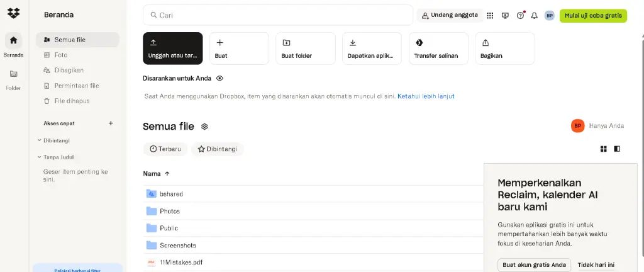Screen dimensions: 644x272
Task: Click Mulai uji coba gratis button
Action: tap(593, 15)
